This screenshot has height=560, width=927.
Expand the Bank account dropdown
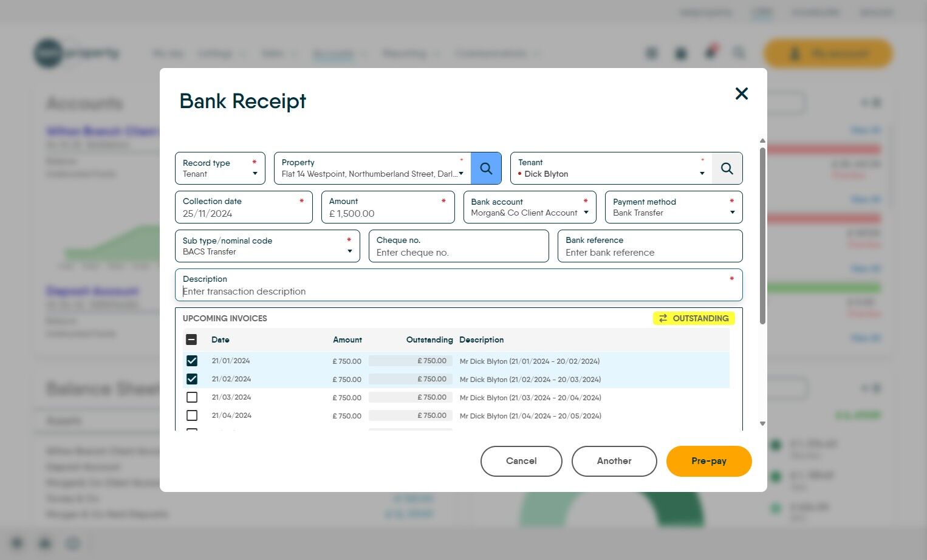tap(530, 207)
